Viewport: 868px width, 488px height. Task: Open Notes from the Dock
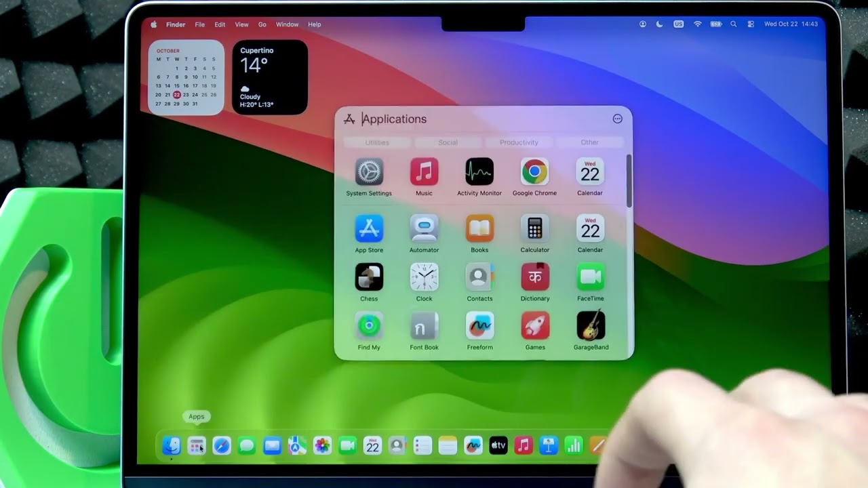coord(448,445)
